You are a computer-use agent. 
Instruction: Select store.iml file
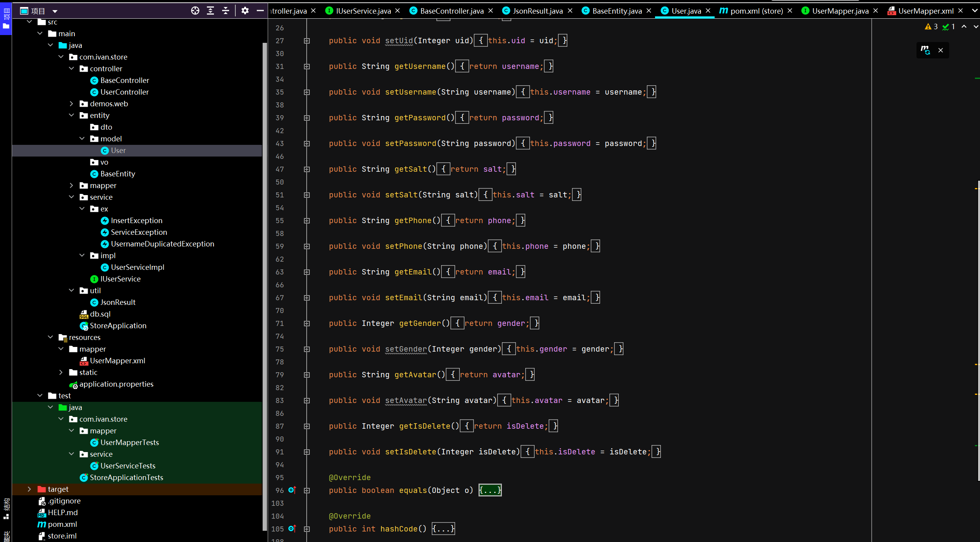tap(62, 536)
